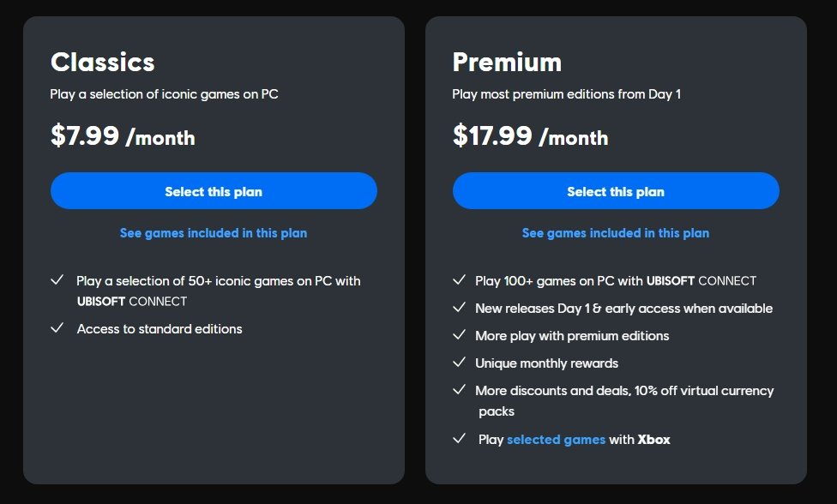The height and width of the screenshot is (504, 837).
Task: Click checkmark beside More play with premium editions
Action: [x=460, y=335]
